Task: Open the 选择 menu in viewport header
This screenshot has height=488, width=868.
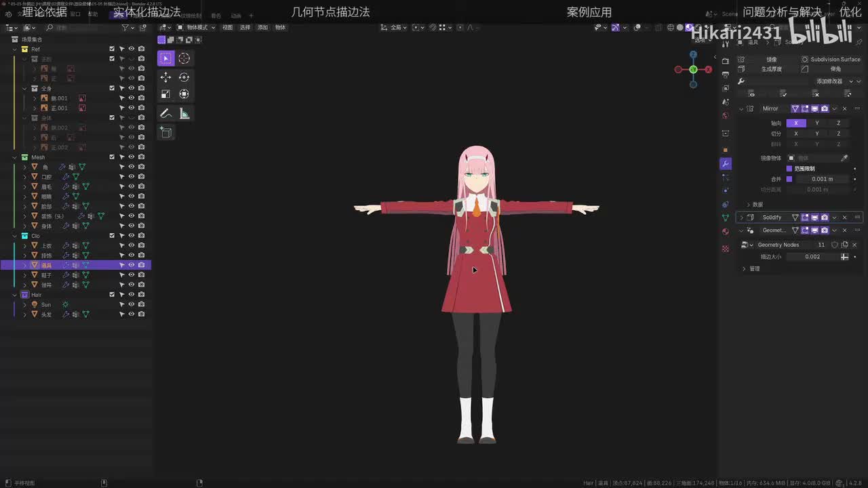Action: point(245,27)
